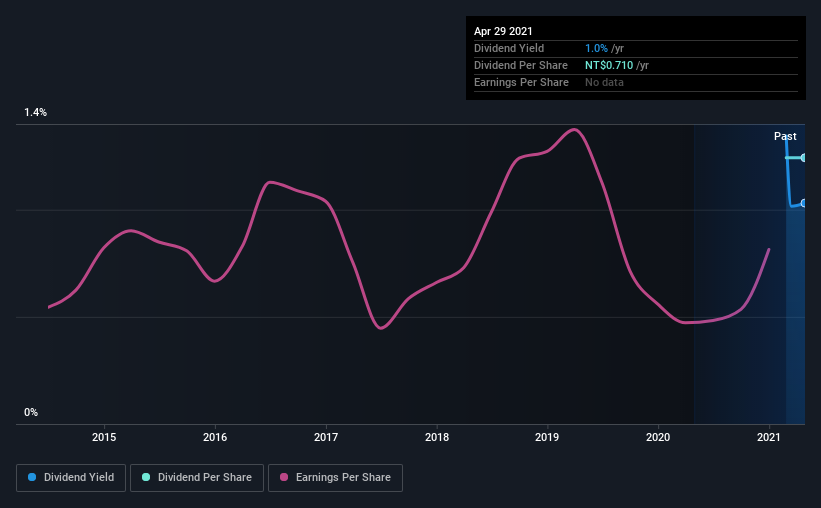
Task: Click the 2019 x-axis label
Action: coord(547,437)
